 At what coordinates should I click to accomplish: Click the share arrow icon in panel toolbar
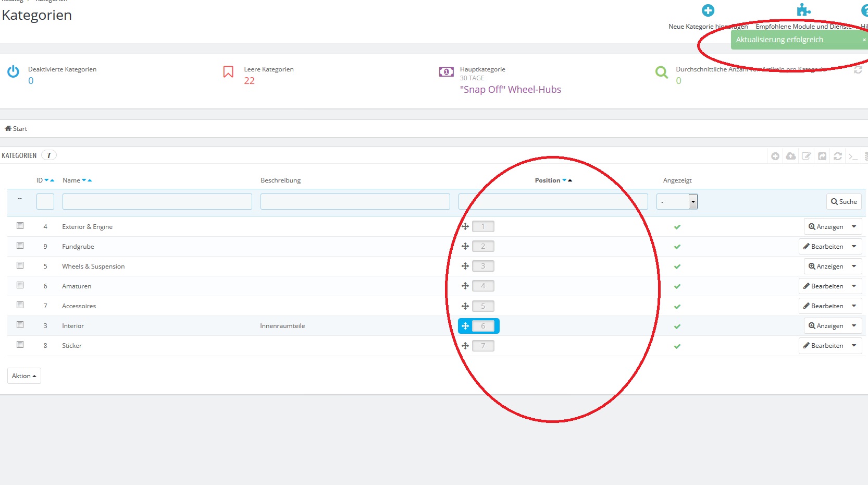tap(822, 156)
